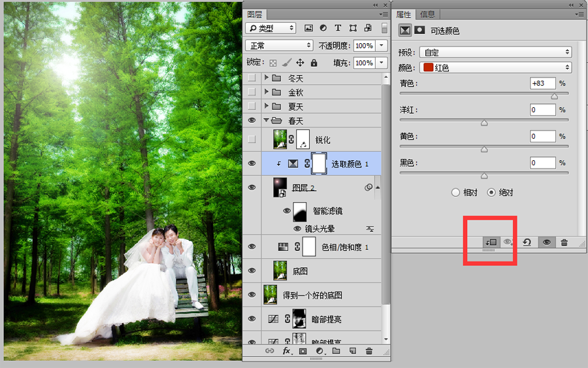Filter layers by smart object icon
Image resolution: width=588 pixels, height=368 pixels.
[x=368, y=28]
